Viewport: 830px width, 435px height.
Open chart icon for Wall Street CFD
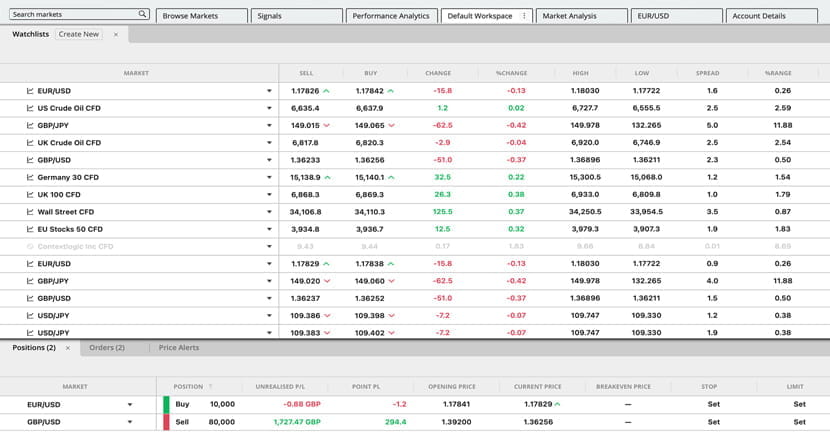point(30,212)
